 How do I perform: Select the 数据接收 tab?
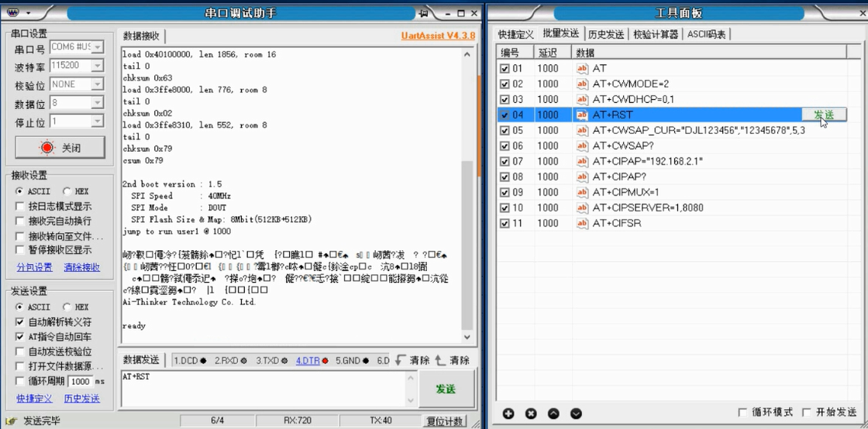[142, 36]
